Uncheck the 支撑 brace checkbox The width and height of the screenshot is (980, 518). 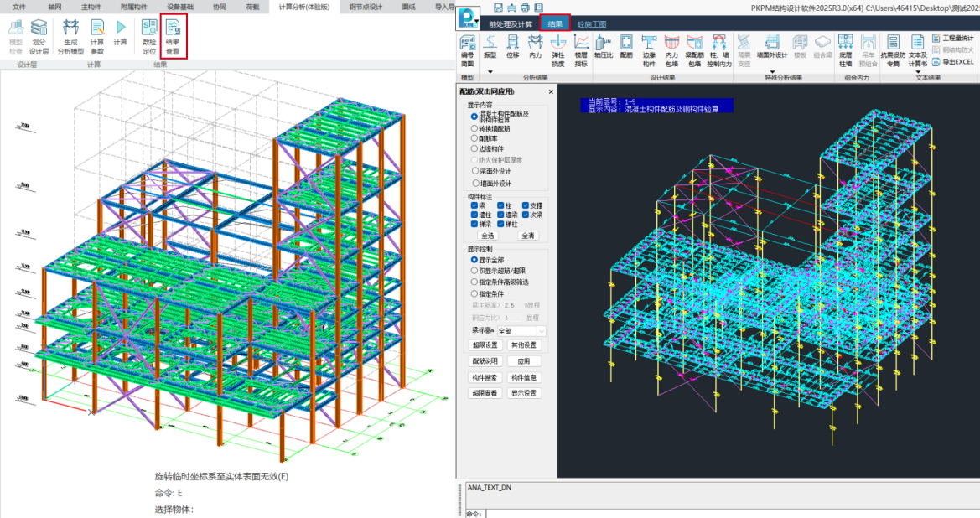pos(526,205)
